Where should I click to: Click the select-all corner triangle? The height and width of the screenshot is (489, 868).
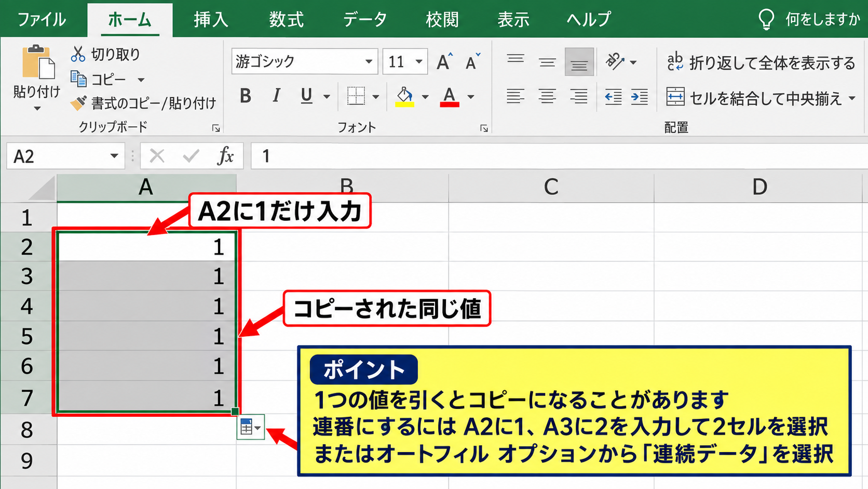coord(42,188)
